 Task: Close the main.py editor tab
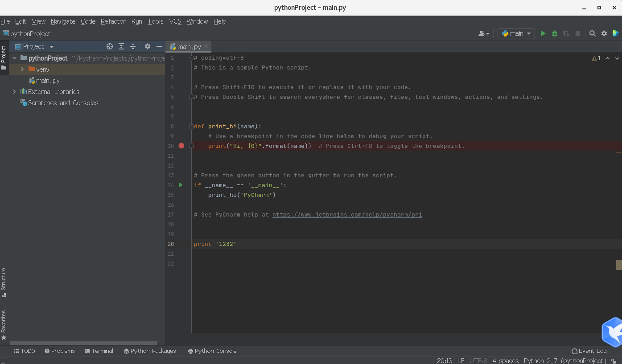[x=206, y=47]
